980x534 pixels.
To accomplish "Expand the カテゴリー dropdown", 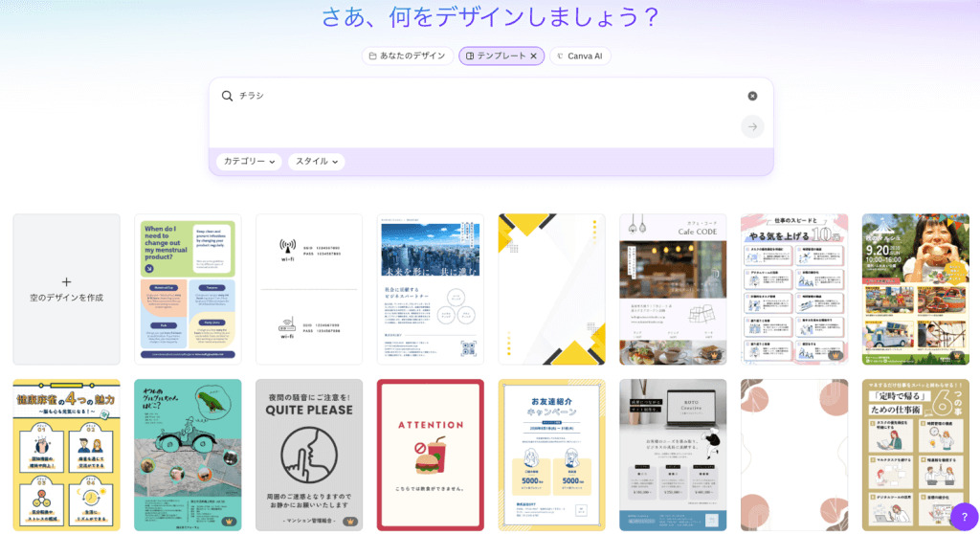I will 249,162.
